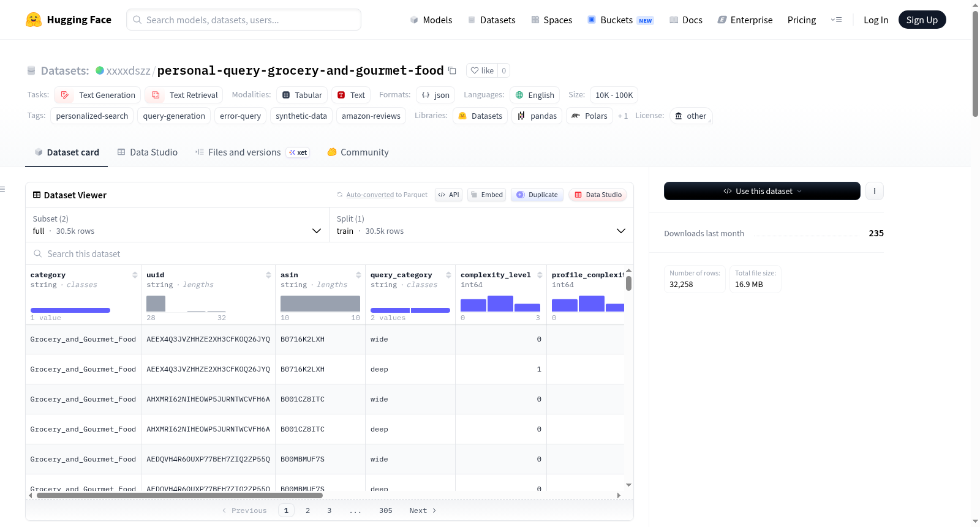The image size is (980, 527).
Task: Click the sort arrows on query_category column
Action: tap(448, 275)
